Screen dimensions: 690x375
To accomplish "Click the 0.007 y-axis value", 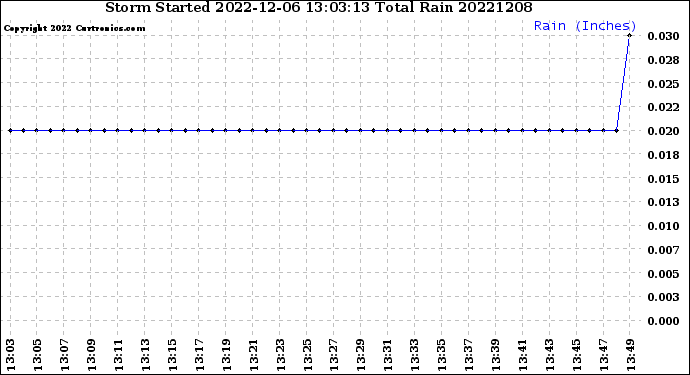I will tap(663, 250).
